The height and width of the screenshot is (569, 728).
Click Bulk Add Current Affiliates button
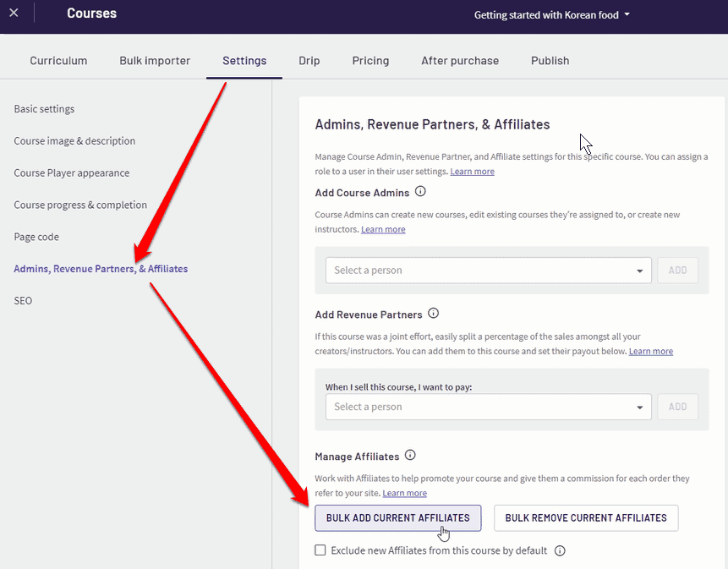pyautogui.click(x=398, y=518)
